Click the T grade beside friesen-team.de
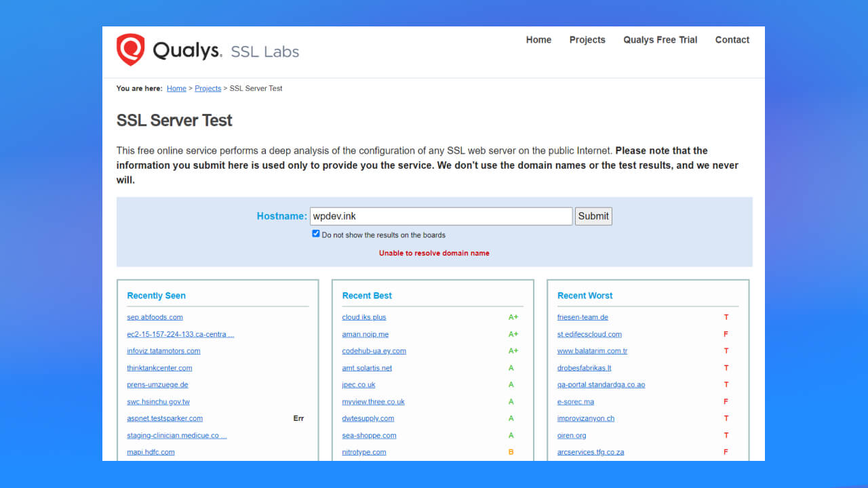The width and height of the screenshot is (868, 488). [x=726, y=317]
